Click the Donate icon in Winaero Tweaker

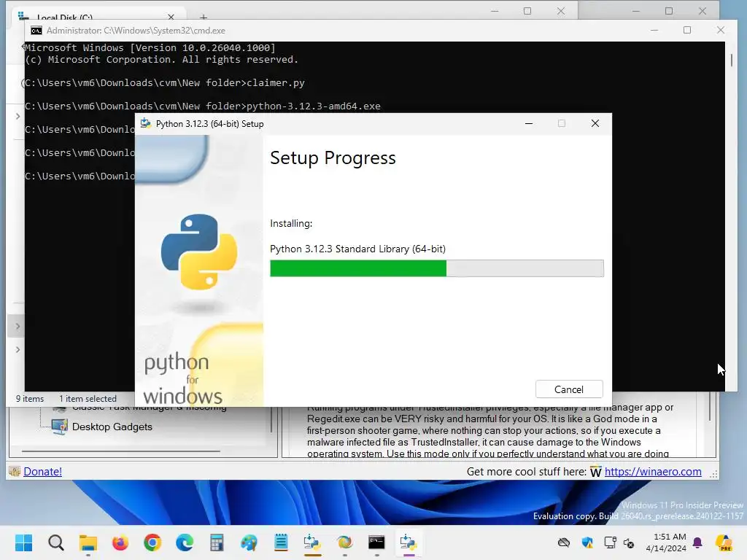coord(15,472)
